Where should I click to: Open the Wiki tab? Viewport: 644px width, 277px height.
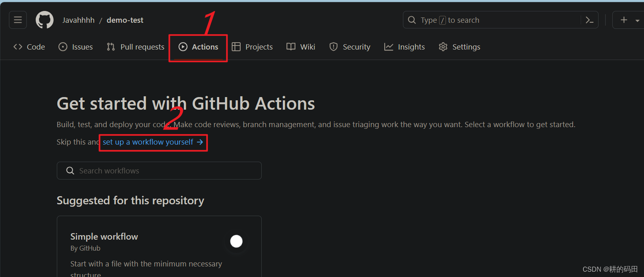point(301,47)
